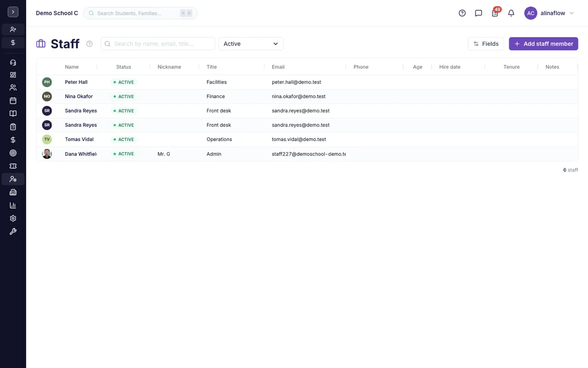Open the bar chart reports icon

click(x=13, y=205)
